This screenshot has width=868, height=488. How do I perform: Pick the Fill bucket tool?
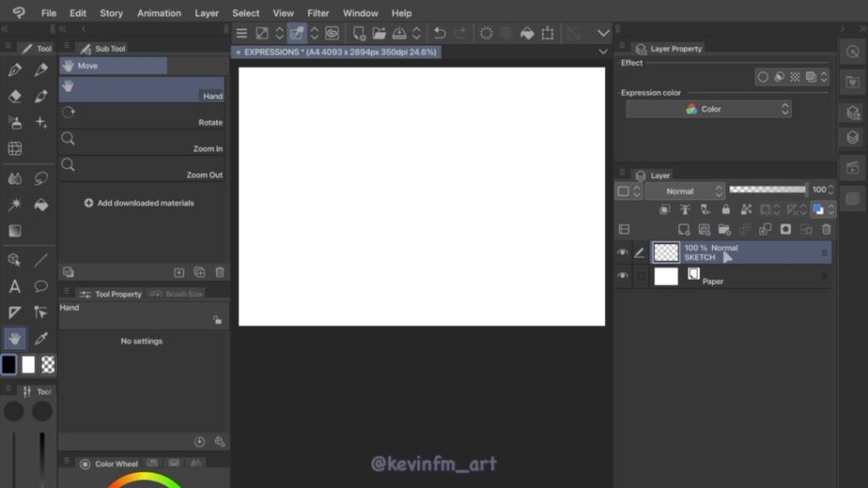(x=41, y=205)
